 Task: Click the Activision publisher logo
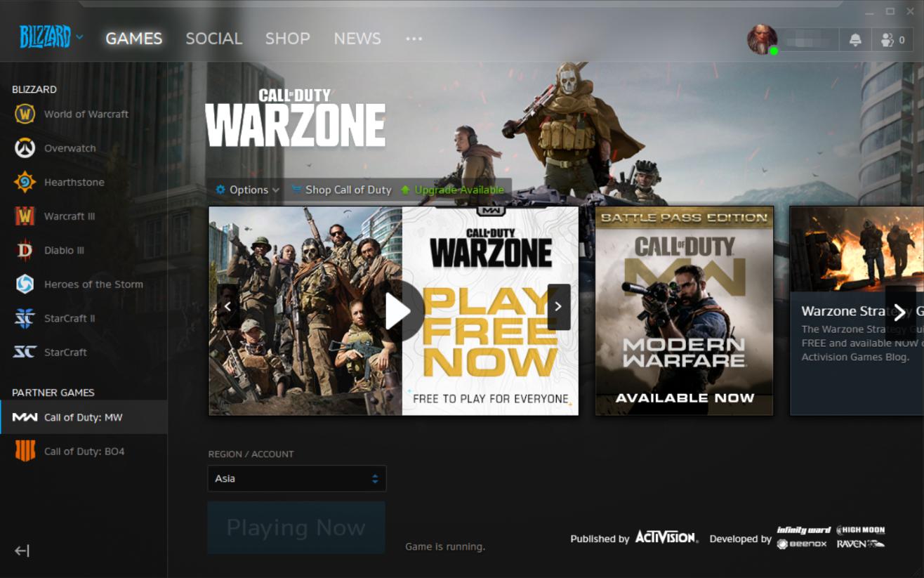coord(666,537)
